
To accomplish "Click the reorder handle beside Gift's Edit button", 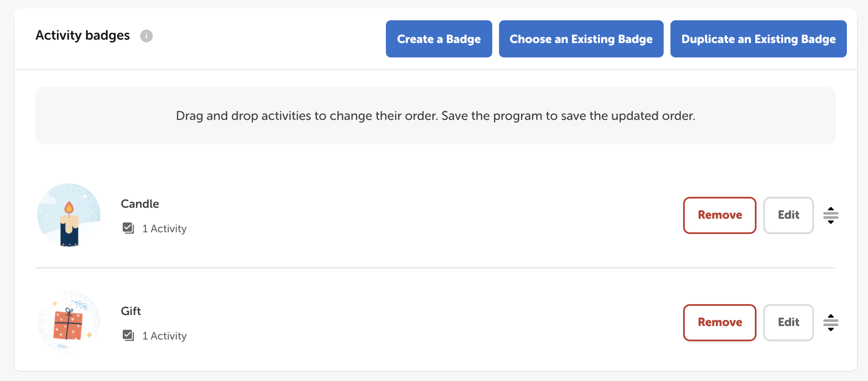I will coord(830,323).
